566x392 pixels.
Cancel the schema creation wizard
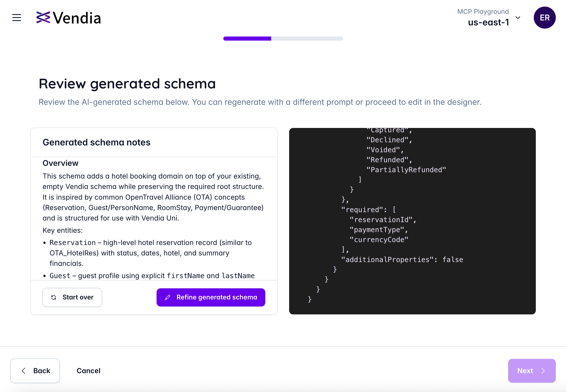(89, 371)
